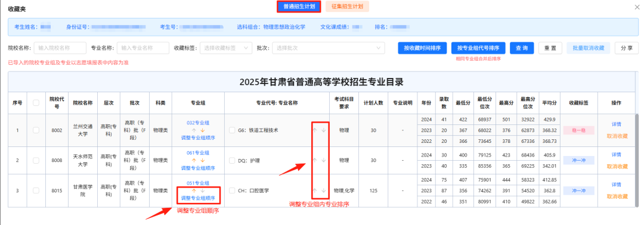Open the 032专业组 link
This screenshot has width=644, height=225.
click(x=198, y=123)
